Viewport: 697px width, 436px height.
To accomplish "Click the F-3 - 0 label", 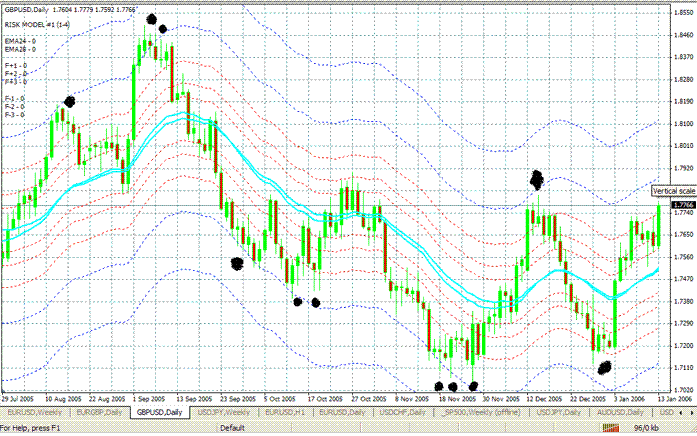I will tap(15, 115).
